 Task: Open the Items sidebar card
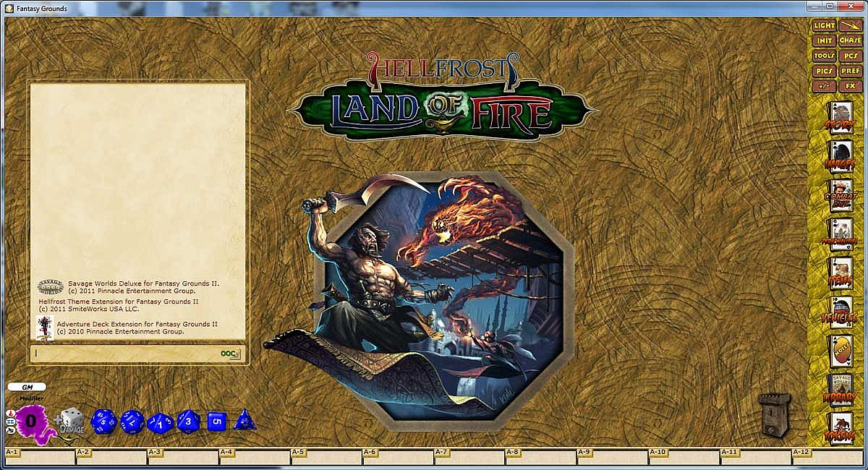(839, 272)
